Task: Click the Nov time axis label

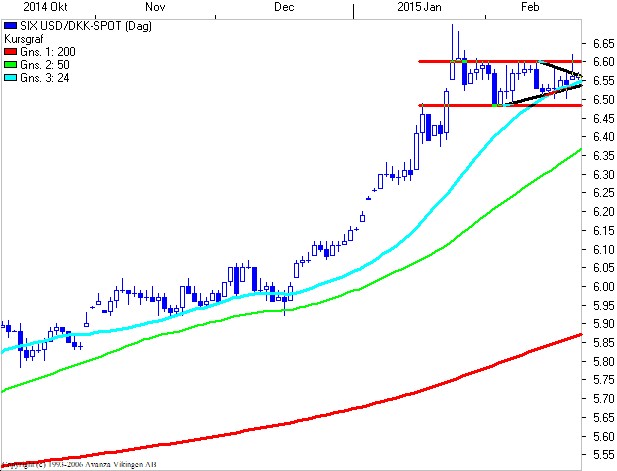Action: pos(155,7)
